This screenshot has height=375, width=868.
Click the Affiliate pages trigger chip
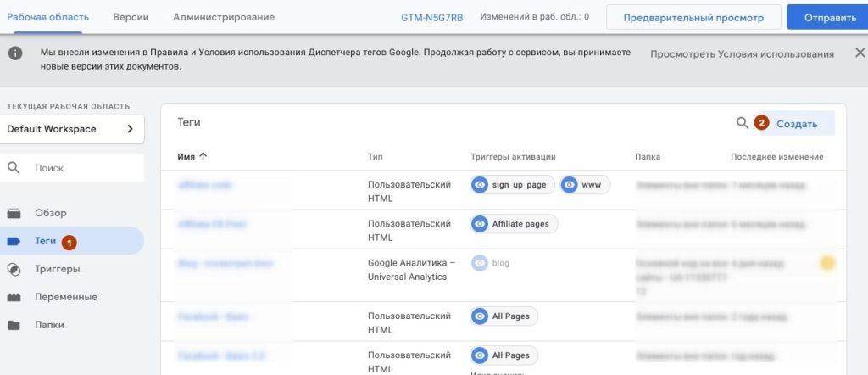515,224
